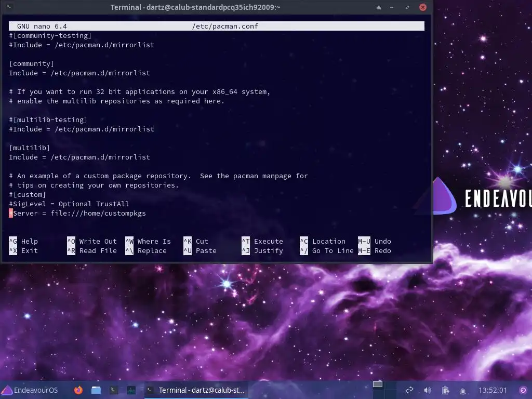This screenshot has width=532, height=399.
Task: Open the EndeavourOS applications menu
Action: 30,390
